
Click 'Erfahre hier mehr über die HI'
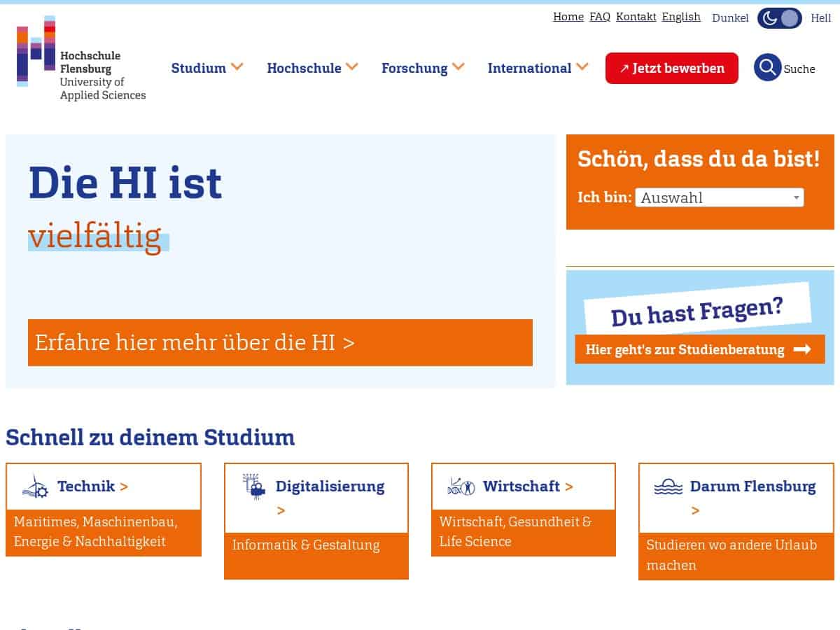tap(280, 342)
